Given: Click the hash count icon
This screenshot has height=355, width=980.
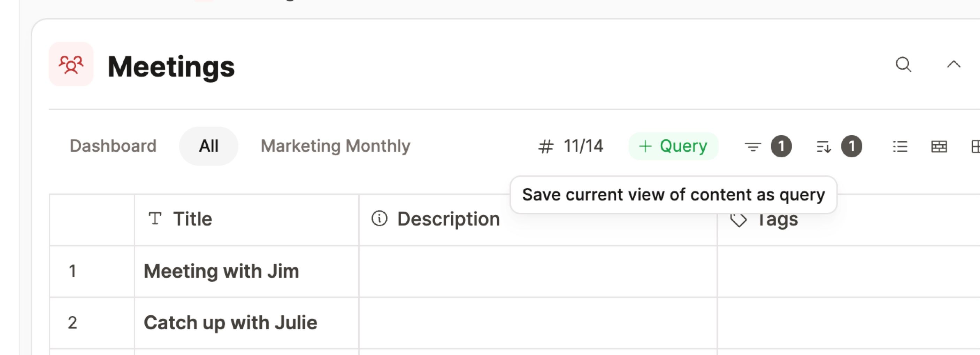Looking at the screenshot, I should coord(545,147).
